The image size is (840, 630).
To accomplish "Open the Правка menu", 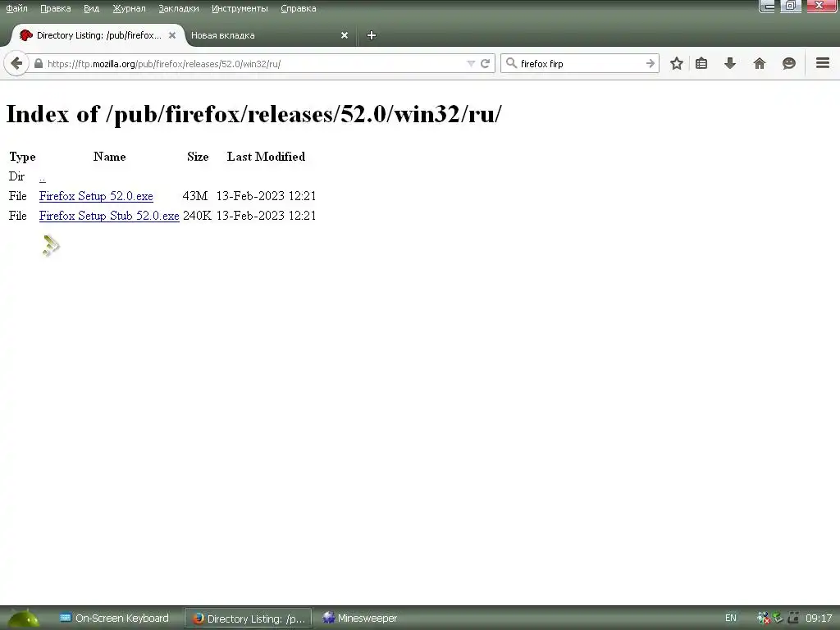I will (x=55, y=8).
